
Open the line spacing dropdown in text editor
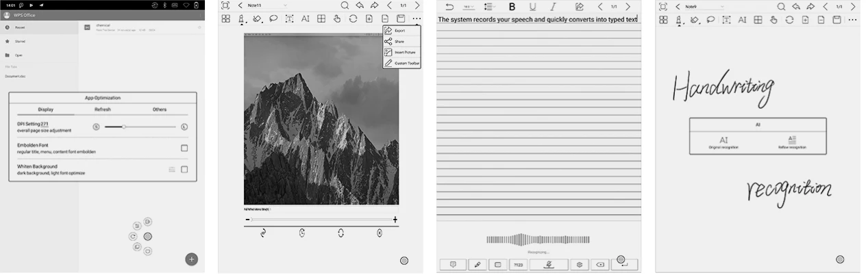pyautogui.click(x=489, y=6)
